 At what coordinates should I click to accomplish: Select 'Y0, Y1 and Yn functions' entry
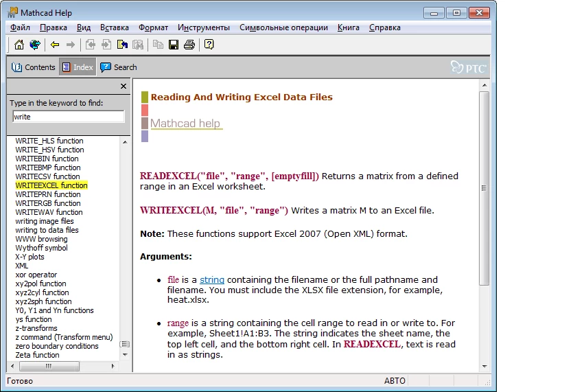54,310
